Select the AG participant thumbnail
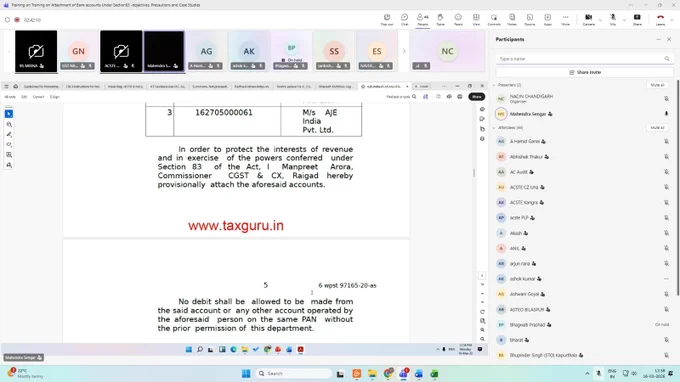This screenshot has width=680, height=382. (x=206, y=51)
